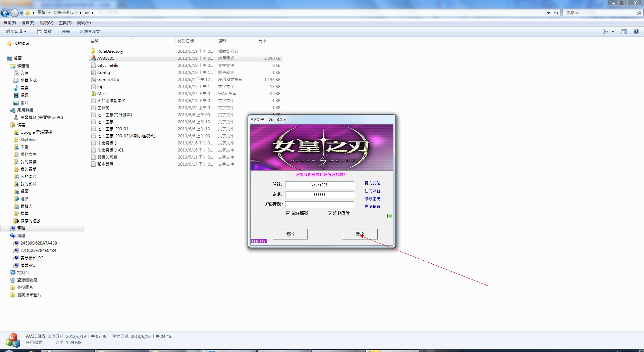644x352 pixels.
Task: Click the help question mark icon
Action: coord(636,32)
